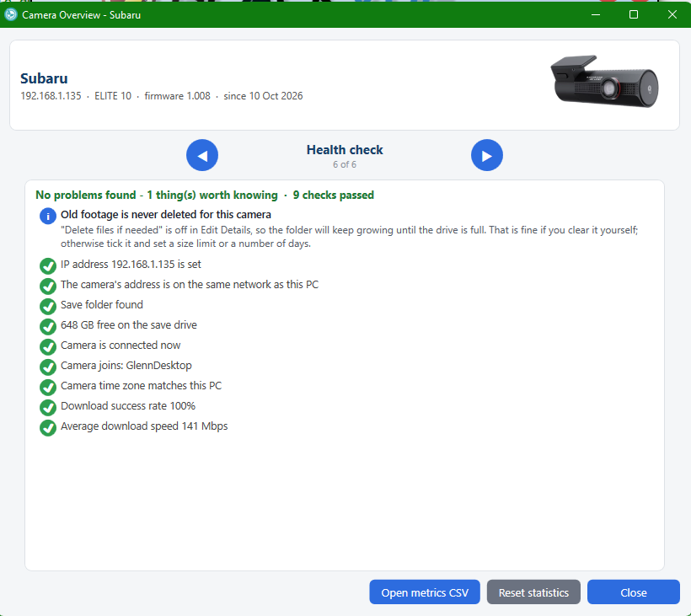Click the dashcam product thumbnail image
The width and height of the screenshot is (691, 616).
click(x=604, y=82)
